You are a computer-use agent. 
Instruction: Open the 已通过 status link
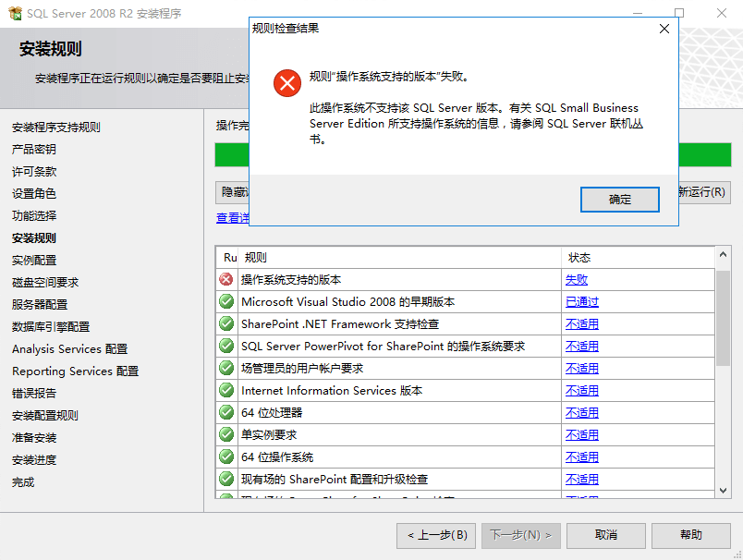click(x=582, y=302)
